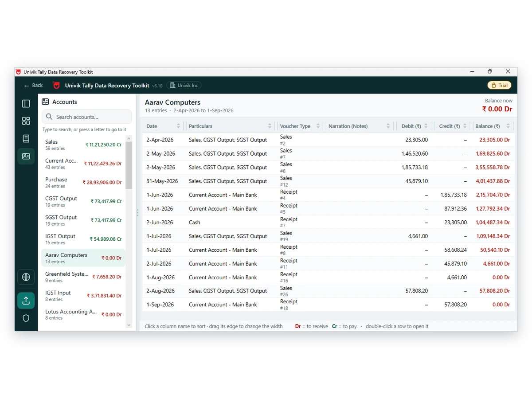
Task: Sort by the Date column sort arrows
Action: pos(179,126)
